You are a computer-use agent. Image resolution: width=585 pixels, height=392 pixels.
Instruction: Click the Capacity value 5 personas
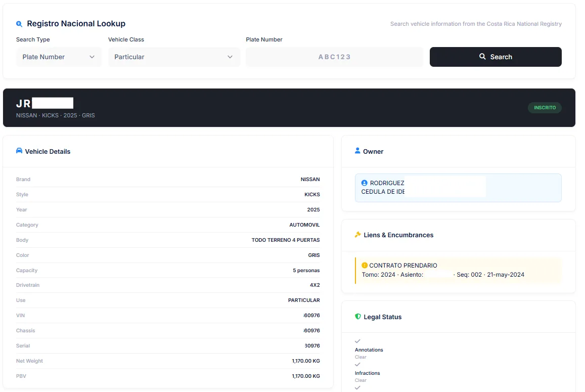pos(306,270)
